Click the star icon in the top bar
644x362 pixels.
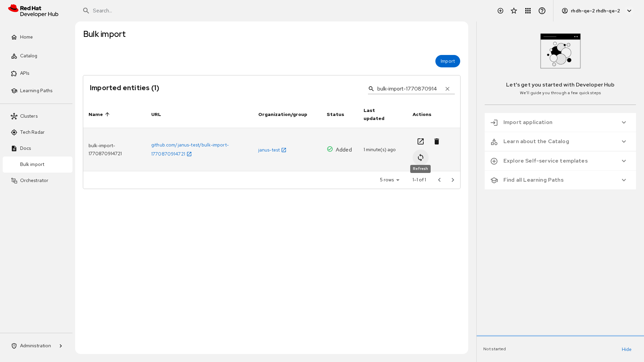(x=514, y=11)
